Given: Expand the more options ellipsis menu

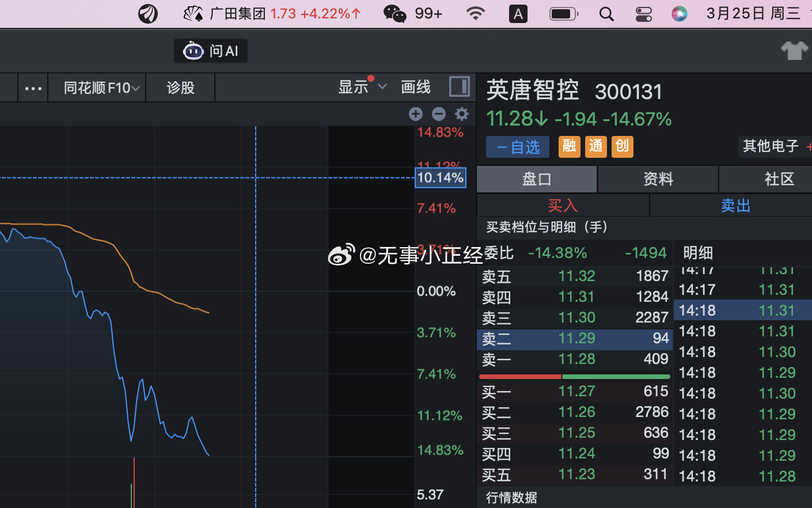Looking at the screenshot, I should click(x=33, y=87).
